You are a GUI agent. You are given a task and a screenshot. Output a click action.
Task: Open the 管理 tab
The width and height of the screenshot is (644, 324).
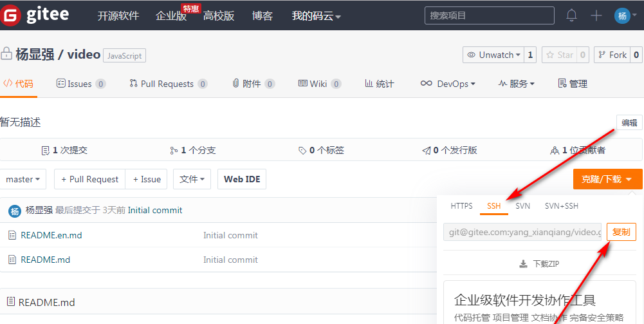click(573, 84)
